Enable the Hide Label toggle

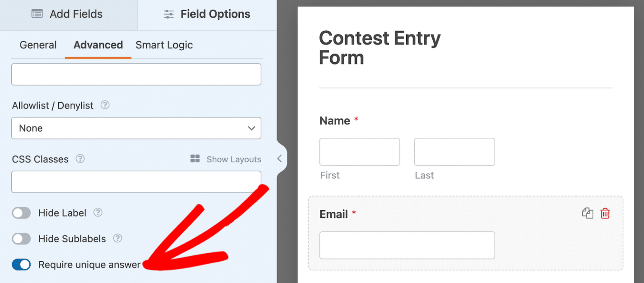(21, 213)
